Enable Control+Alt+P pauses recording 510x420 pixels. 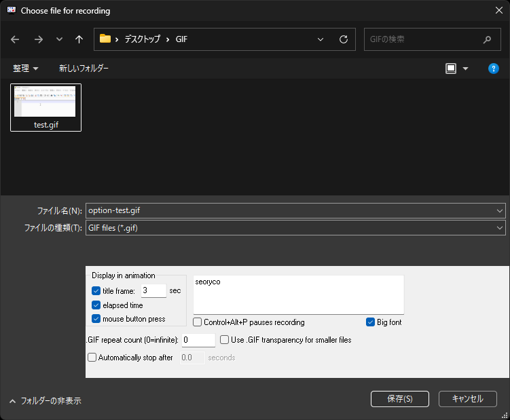coord(198,322)
